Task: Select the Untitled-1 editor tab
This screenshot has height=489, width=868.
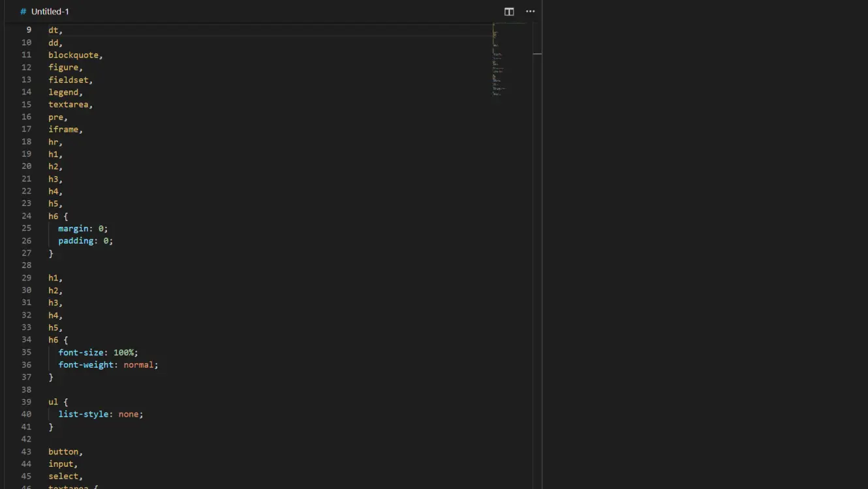Action: 44,11
